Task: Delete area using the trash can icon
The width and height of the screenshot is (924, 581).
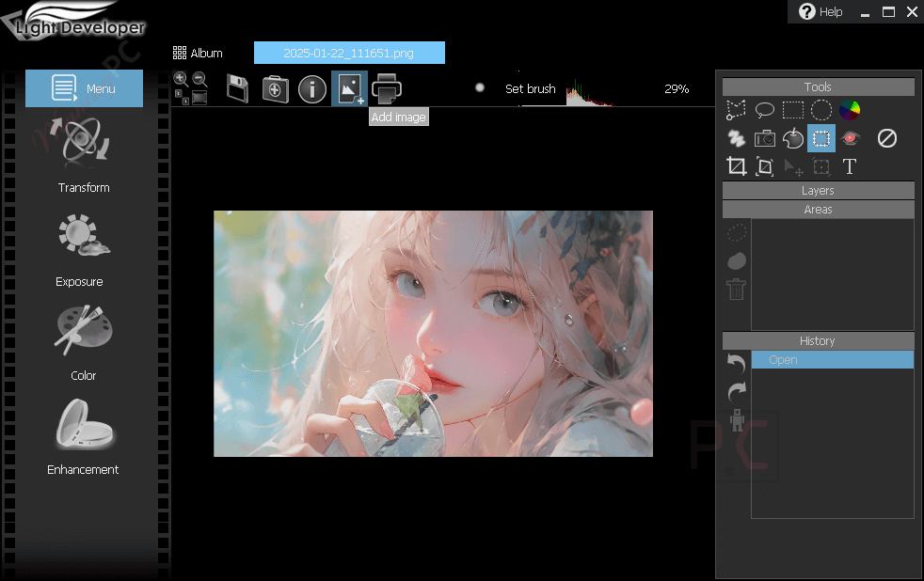Action: click(x=736, y=289)
